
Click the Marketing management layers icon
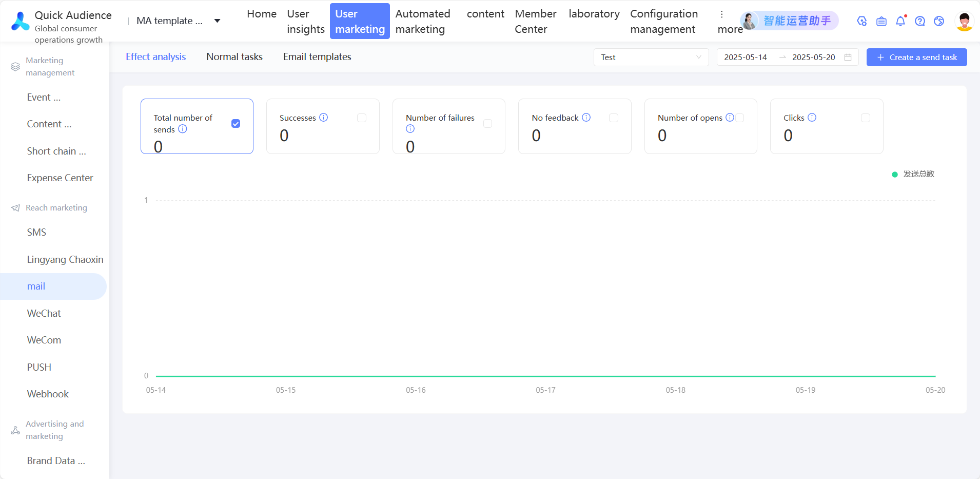(x=15, y=67)
